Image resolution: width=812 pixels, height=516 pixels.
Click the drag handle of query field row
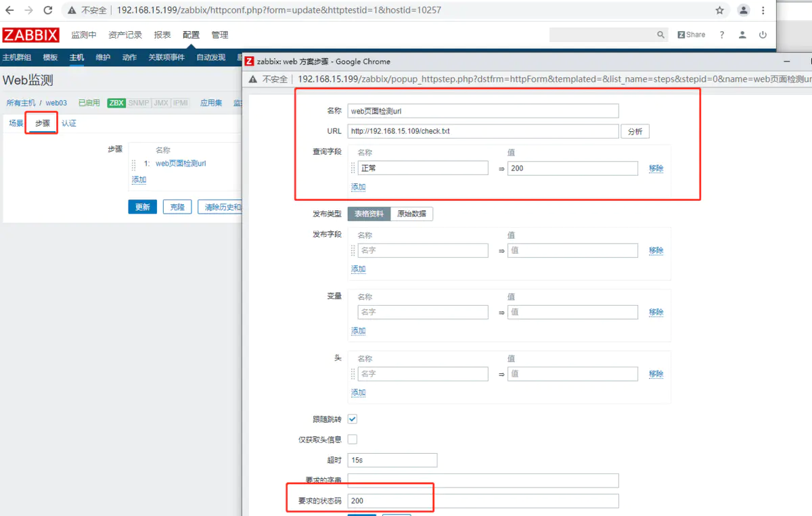tap(353, 168)
